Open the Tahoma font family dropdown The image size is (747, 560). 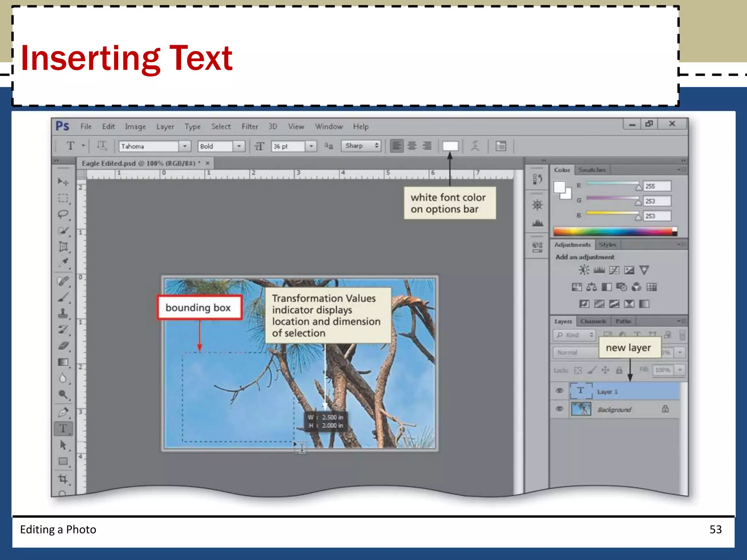pyautogui.click(x=185, y=146)
